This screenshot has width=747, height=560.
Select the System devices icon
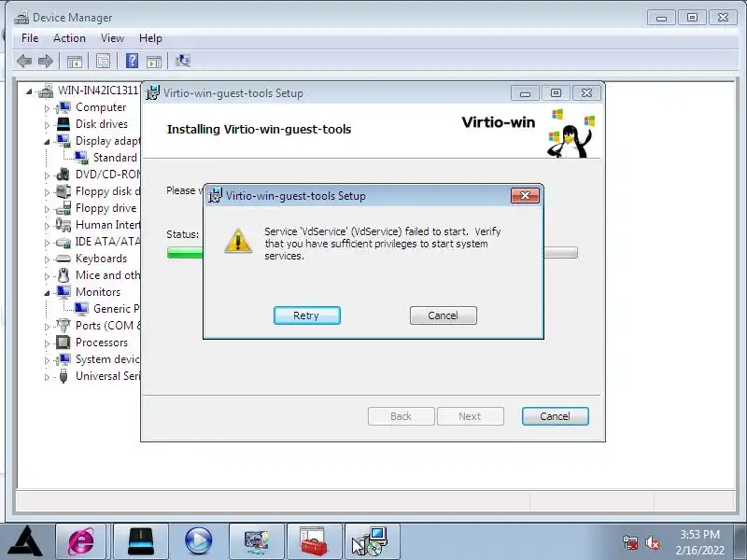click(63, 359)
